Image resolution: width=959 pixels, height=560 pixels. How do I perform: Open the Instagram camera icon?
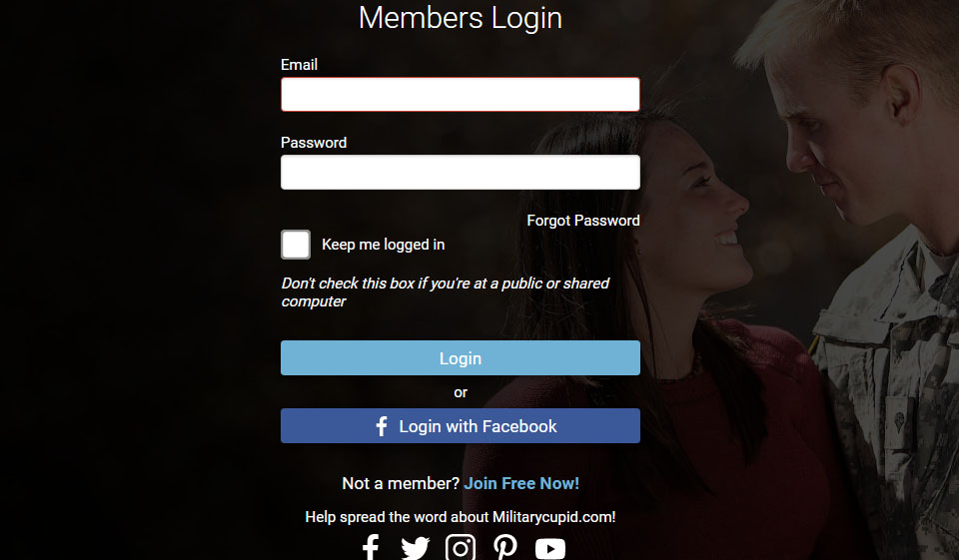point(460,547)
